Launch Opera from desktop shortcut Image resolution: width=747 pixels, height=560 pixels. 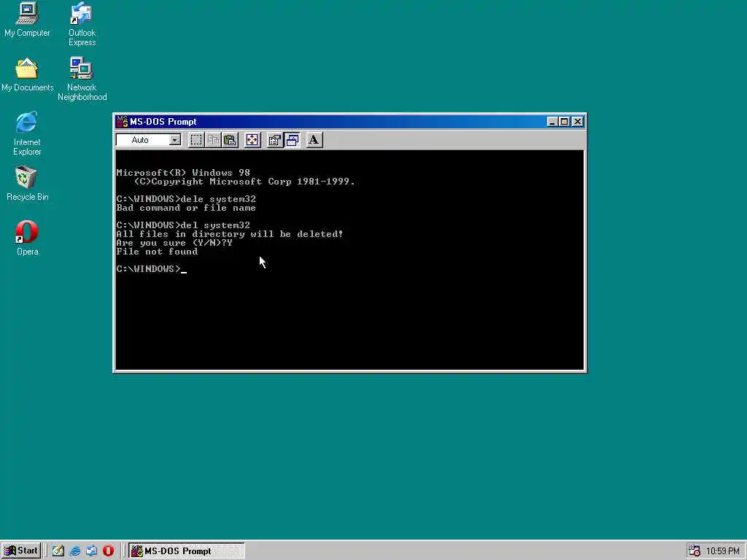(x=27, y=238)
